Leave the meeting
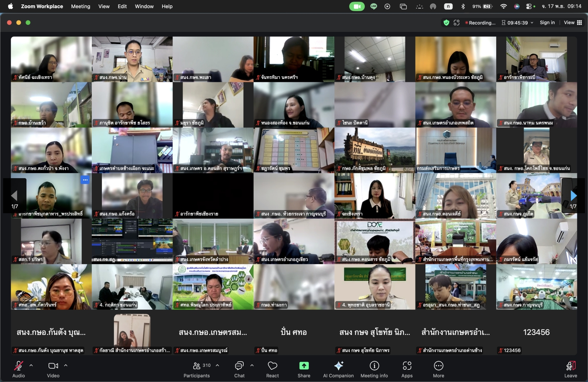The width and height of the screenshot is (588, 382). click(570, 369)
